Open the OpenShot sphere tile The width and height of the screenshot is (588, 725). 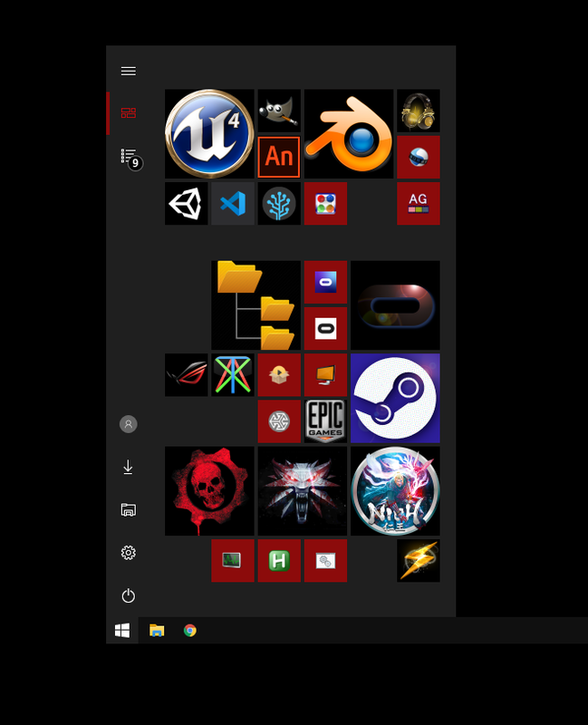pyautogui.click(x=419, y=157)
